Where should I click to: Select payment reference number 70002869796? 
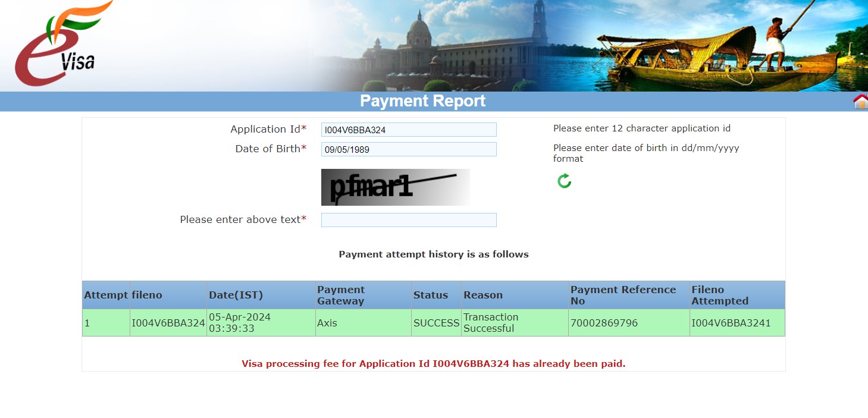point(604,323)
